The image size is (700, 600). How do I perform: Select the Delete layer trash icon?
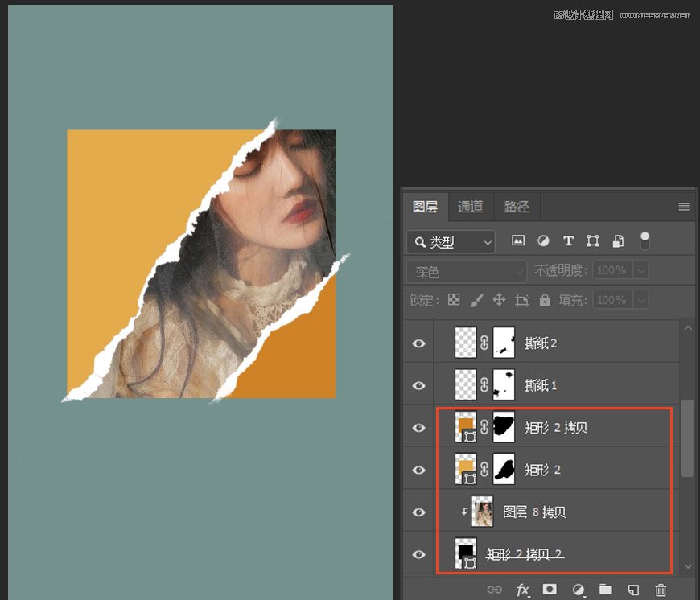pos(660,590)
